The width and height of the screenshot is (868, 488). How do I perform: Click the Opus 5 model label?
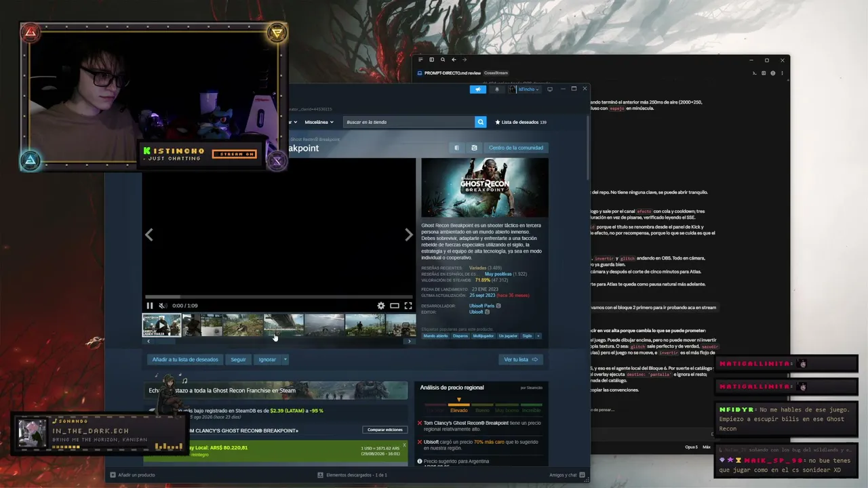[x=691, y=447]
